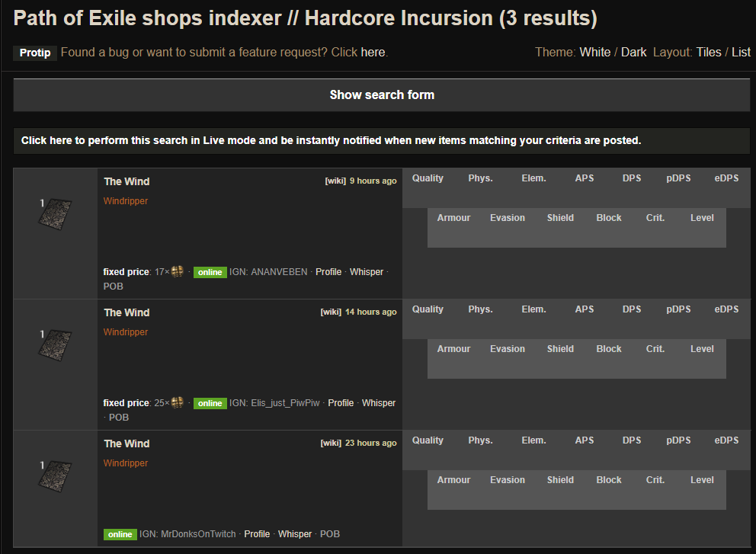Expand the Show search form bar
The image size is (756, 554).
(381, 95)
